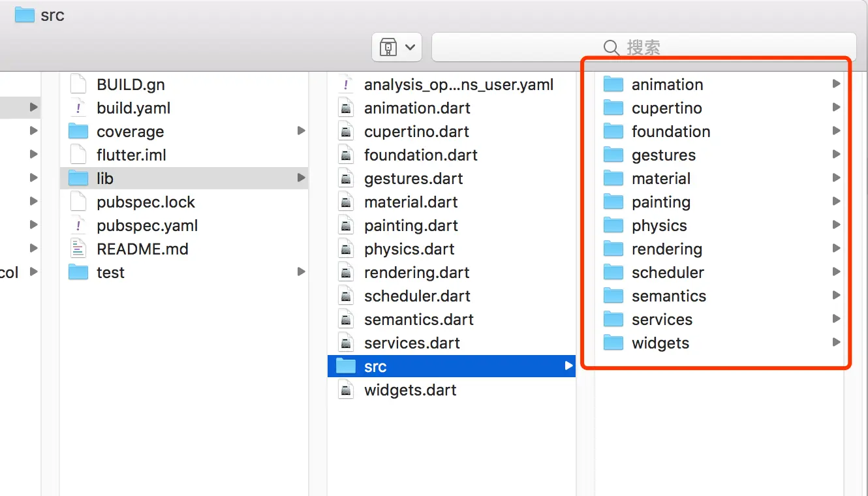868x496 pixels.
Task: Expand the physics folder arrow
Action: tap(836, 225)
